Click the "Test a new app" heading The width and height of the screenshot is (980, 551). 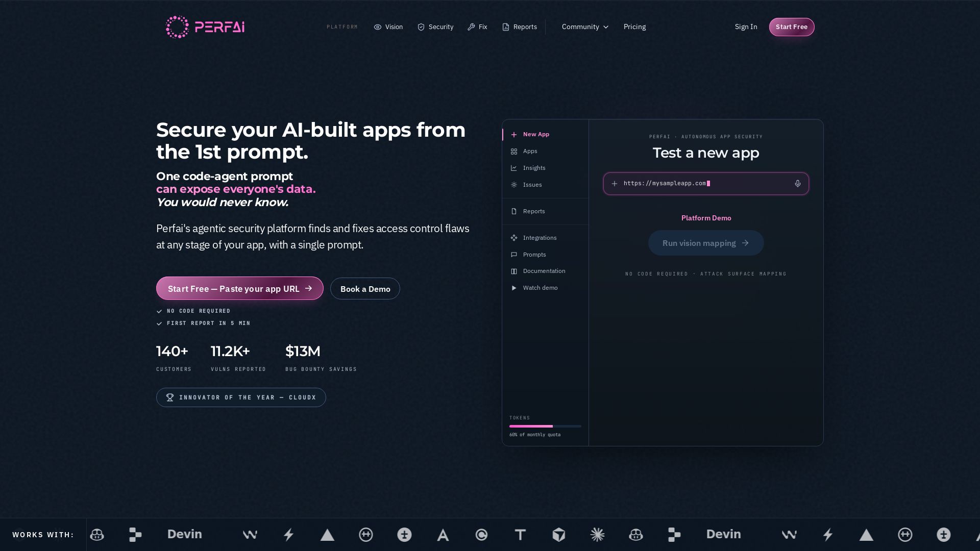706,153
